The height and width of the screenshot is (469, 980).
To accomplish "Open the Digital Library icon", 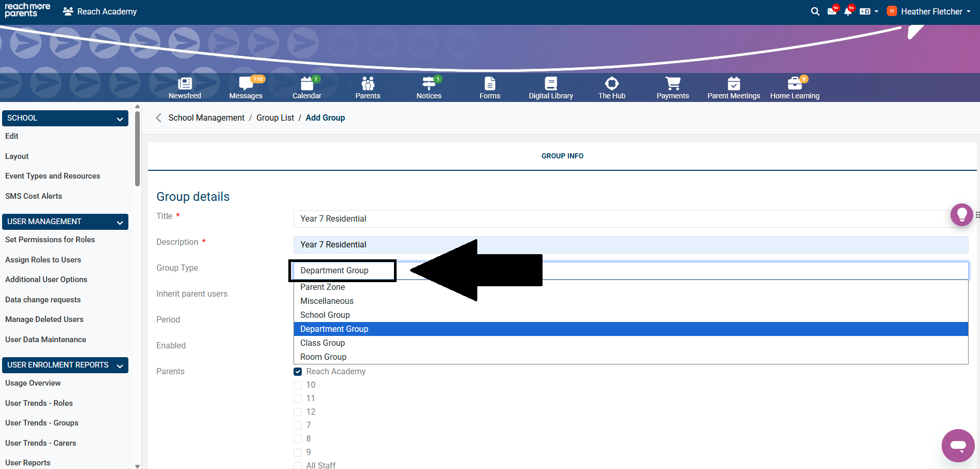I will click(551, 87).
